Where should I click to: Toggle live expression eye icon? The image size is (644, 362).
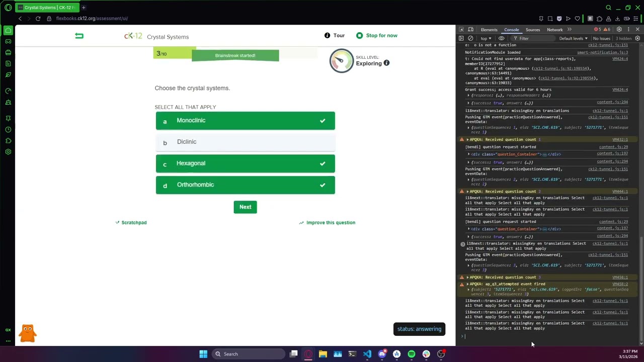(x=501, y=39)
